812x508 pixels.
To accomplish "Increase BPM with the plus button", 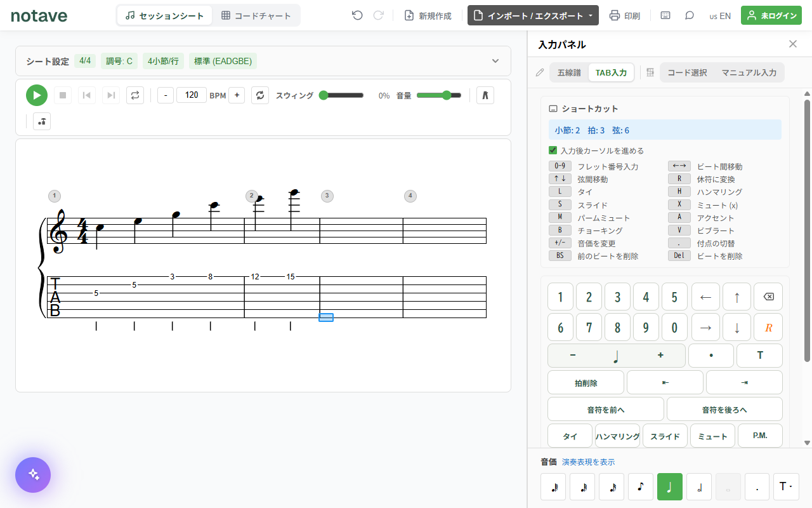I will (237, 95).
